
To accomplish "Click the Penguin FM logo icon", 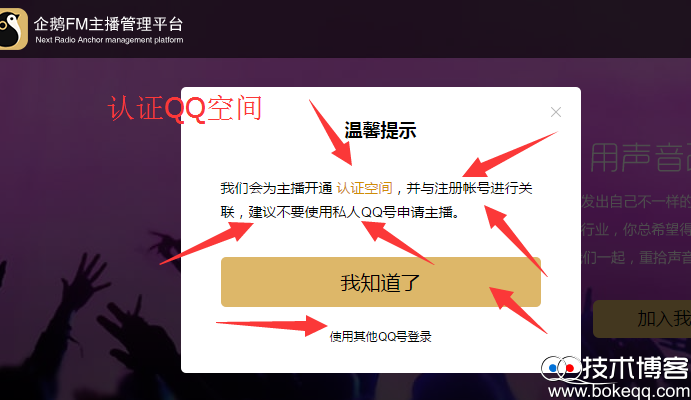I will 13,28.
